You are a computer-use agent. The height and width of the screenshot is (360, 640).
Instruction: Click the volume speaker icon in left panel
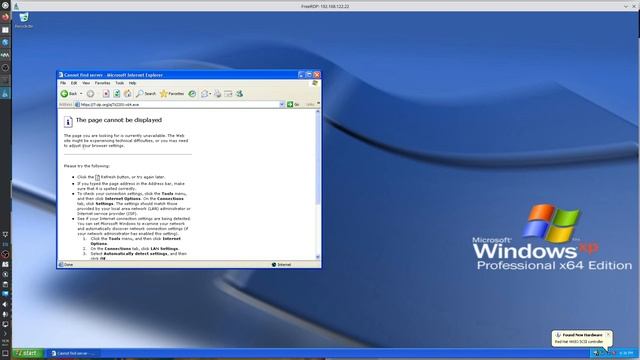pyautogui.click(x=5, y=304)
